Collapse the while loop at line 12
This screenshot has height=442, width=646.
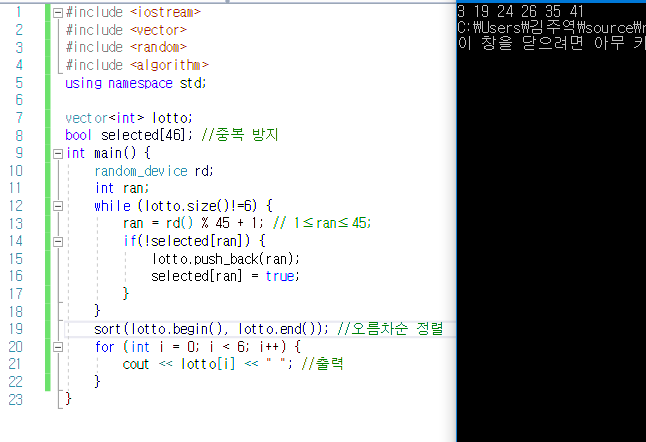[x=58, y=206]
